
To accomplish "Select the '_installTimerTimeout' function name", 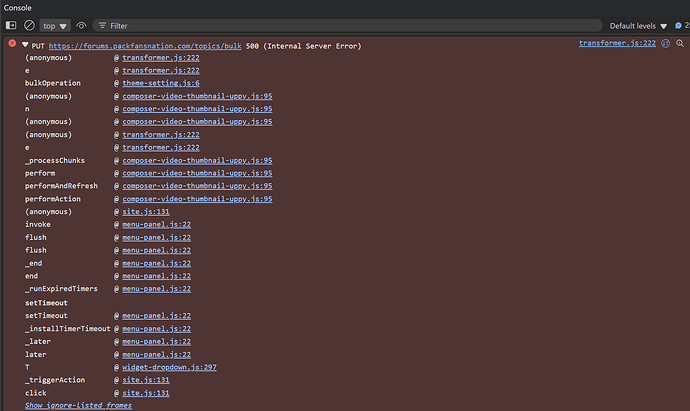I will point(68,329).
